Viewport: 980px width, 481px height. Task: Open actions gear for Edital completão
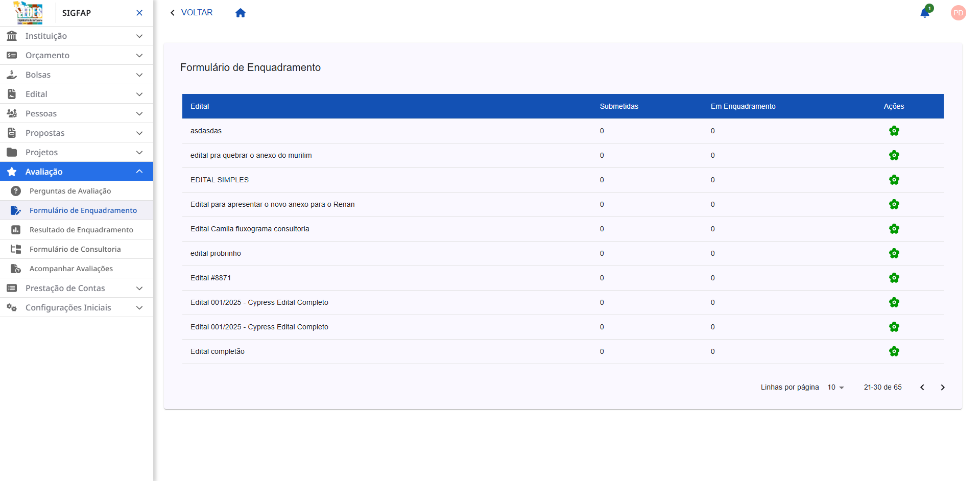click(x=894, y=351)
